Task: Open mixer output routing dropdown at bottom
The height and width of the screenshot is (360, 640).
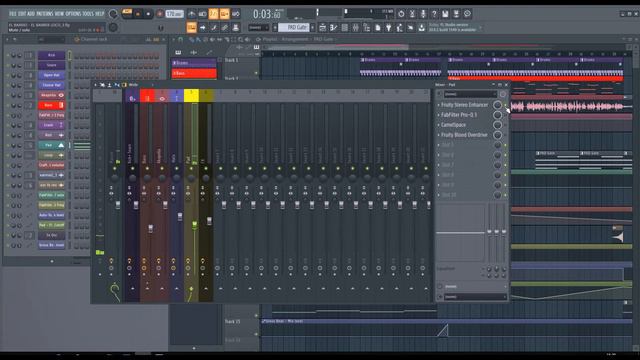Action: coord(476,297)
